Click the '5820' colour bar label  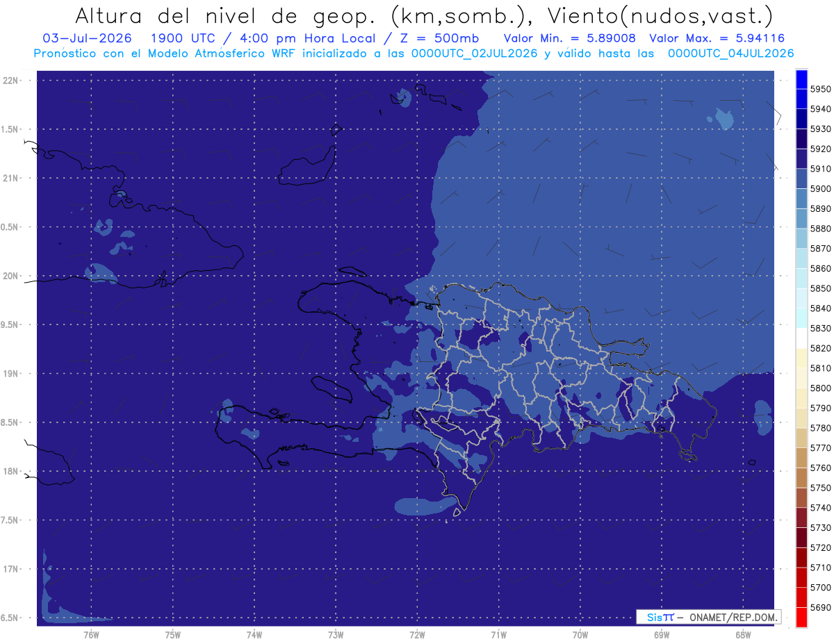click(821, 348)
